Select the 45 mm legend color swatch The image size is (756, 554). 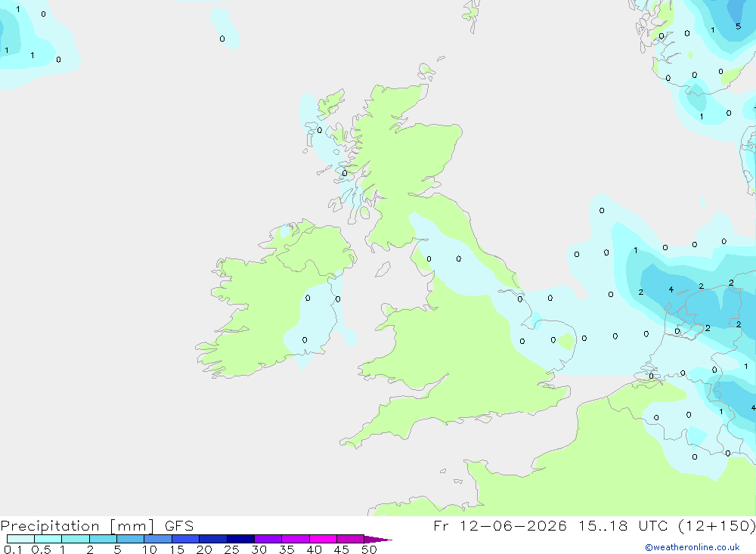351,539
